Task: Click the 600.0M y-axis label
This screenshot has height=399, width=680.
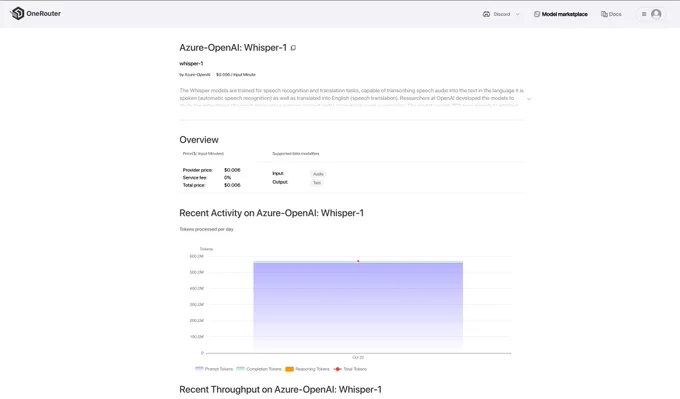Action: click(196, 256)
